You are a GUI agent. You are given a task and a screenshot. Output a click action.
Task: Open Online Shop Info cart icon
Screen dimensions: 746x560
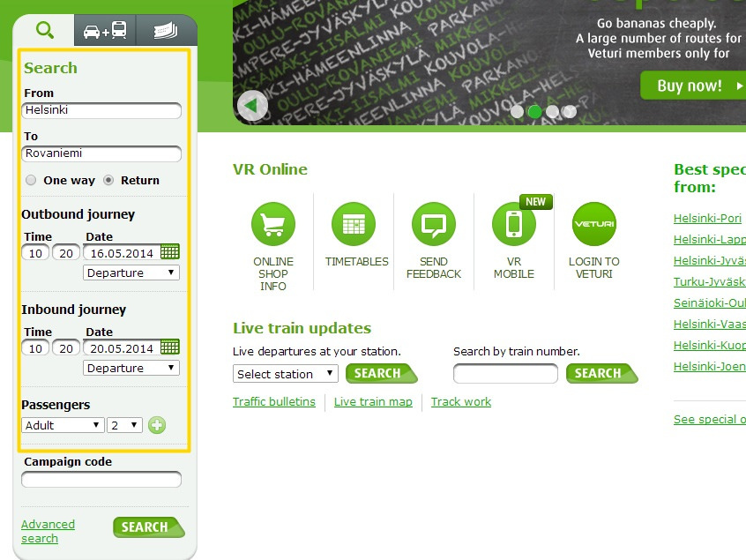click(x=273, y=224)
